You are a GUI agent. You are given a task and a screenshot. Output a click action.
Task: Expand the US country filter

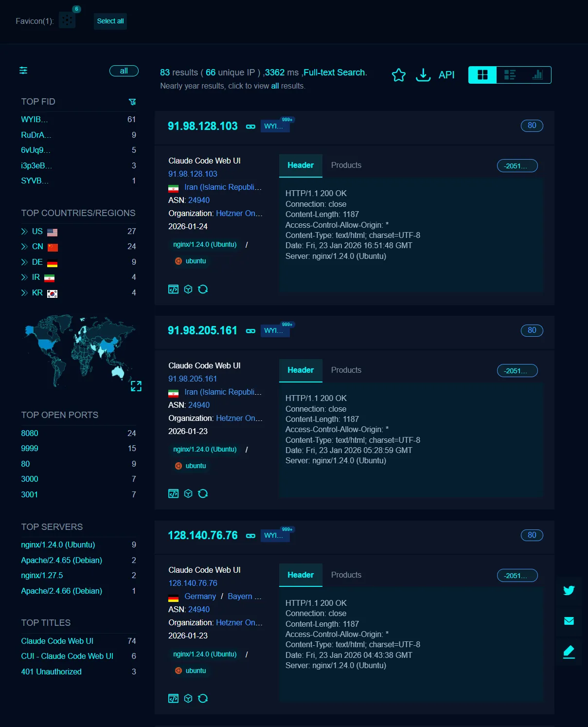pyautogui.click(x=24, y=231)
